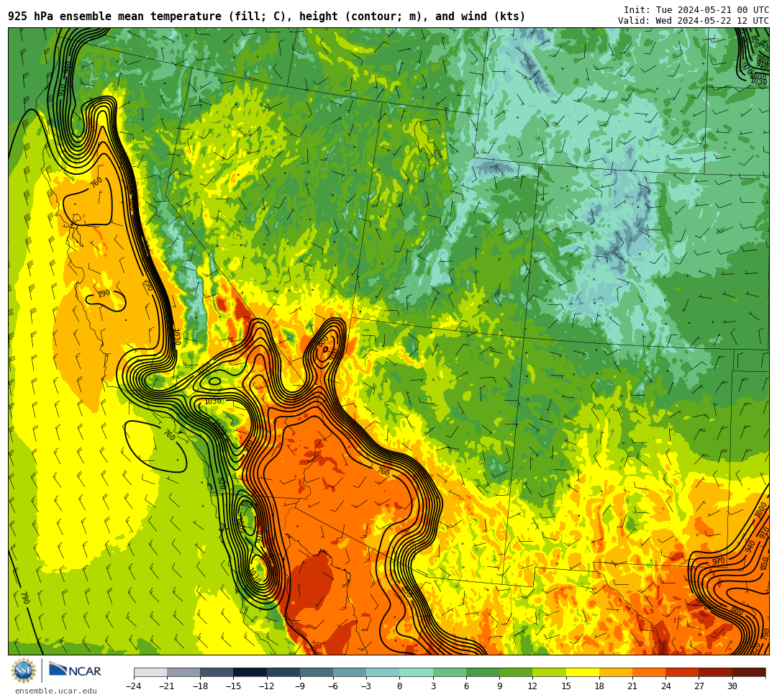The width and height of the screenshot is (777, 700).
Task: Click the −6 colorbar tick label
Action: pyautogui.click(x=333, y=686)
